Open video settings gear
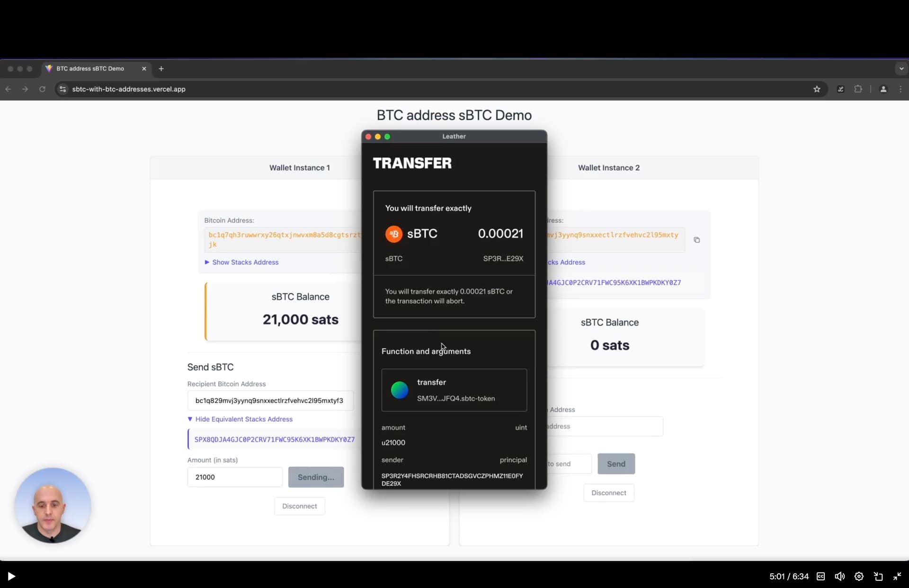 pos(859,576)
